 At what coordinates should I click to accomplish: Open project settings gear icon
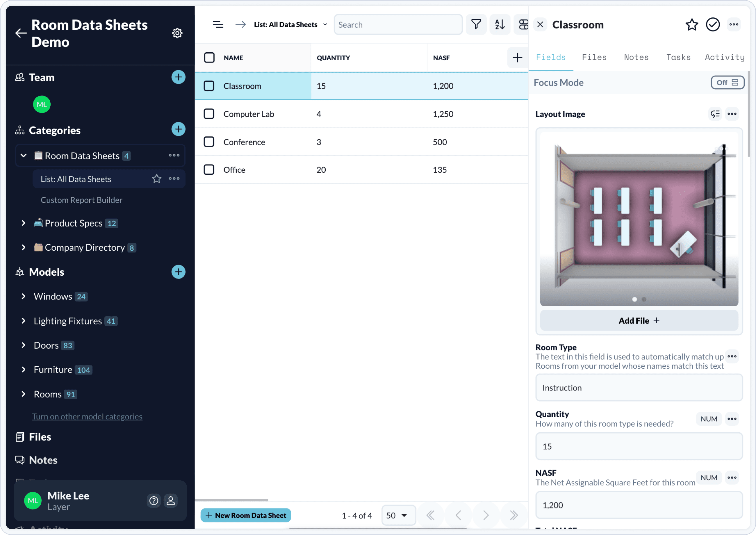(177, 33)
